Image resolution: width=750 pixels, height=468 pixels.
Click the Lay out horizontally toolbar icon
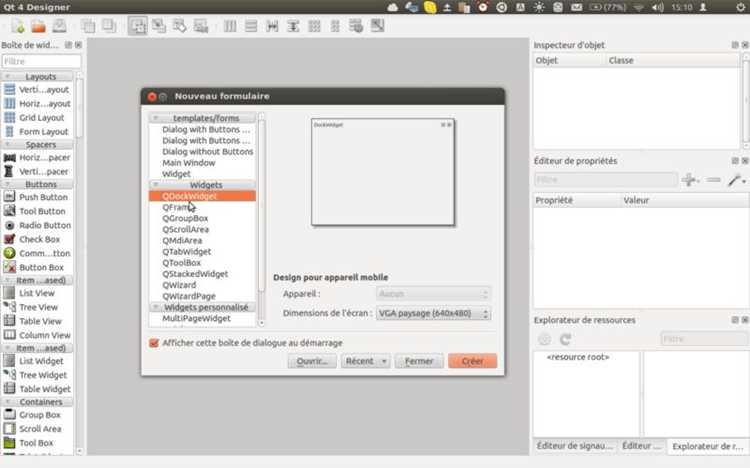click(230, 26)
